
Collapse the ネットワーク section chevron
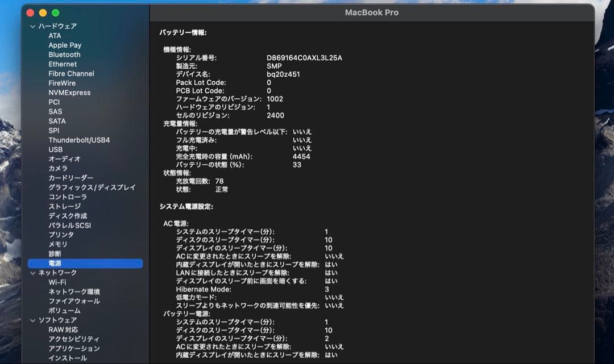[32, 273]
